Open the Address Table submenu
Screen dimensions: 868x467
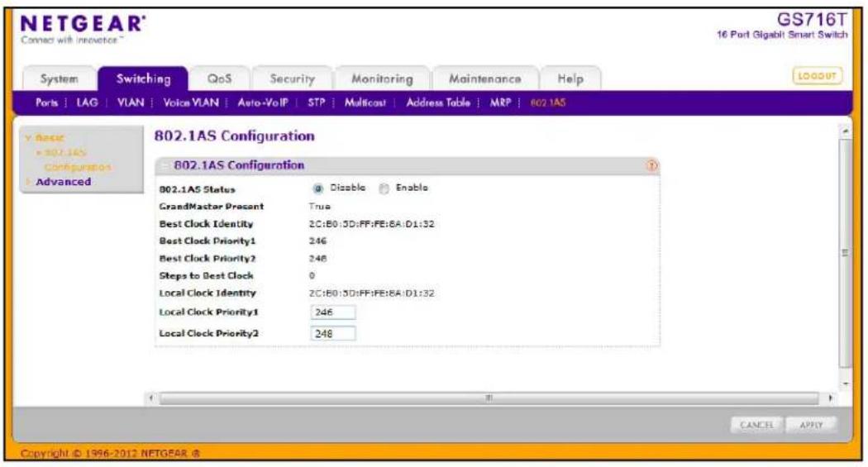(x=438, y=102)
